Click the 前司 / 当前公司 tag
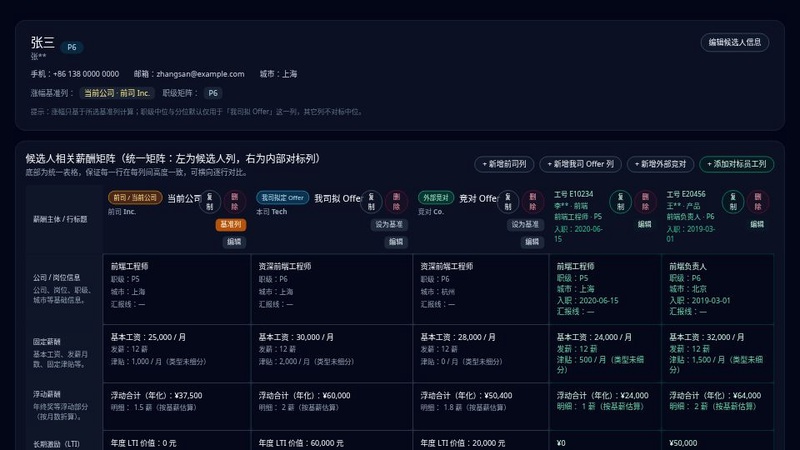The height and width of the screenshot is (450, 800). tap(135, 197)
